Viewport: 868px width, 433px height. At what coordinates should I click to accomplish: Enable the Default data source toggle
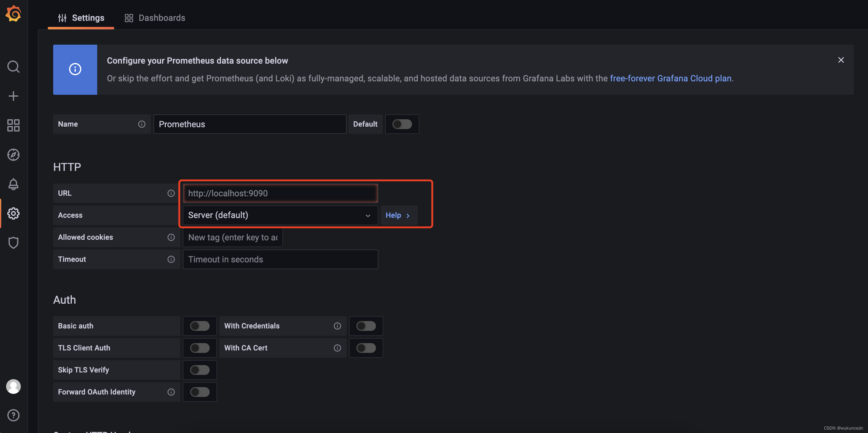[402, 124]
